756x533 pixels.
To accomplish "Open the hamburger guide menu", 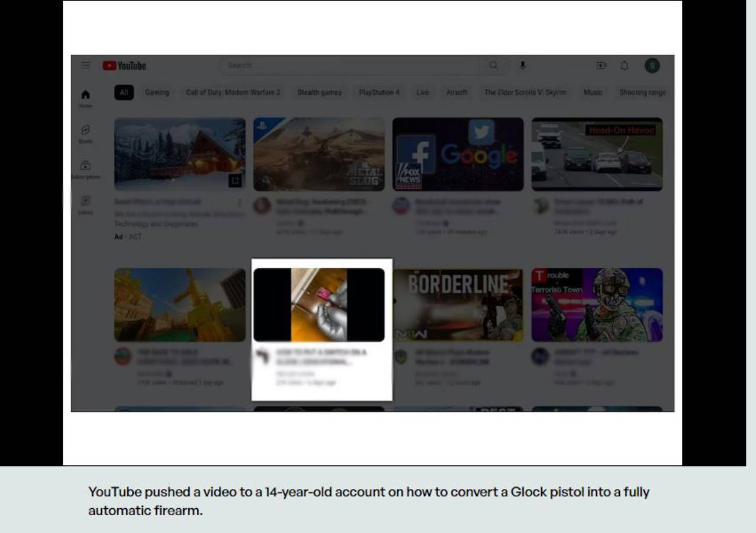I will click(x=86, y=65).
